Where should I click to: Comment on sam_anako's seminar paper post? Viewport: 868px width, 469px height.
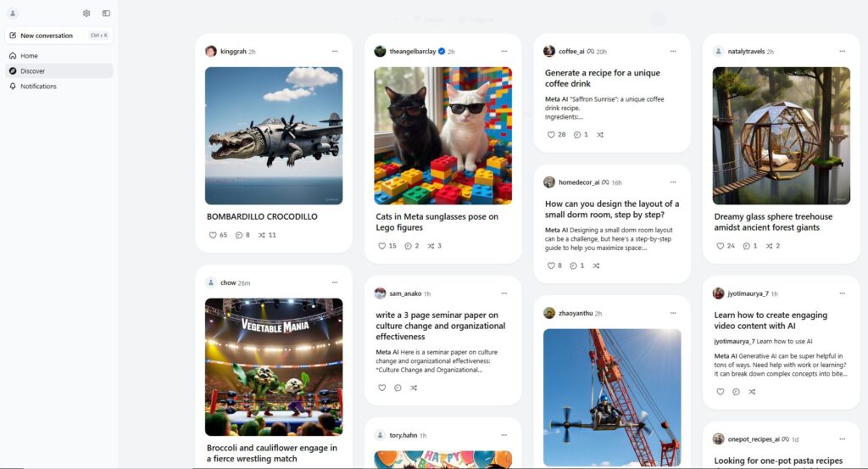[398, 388]
